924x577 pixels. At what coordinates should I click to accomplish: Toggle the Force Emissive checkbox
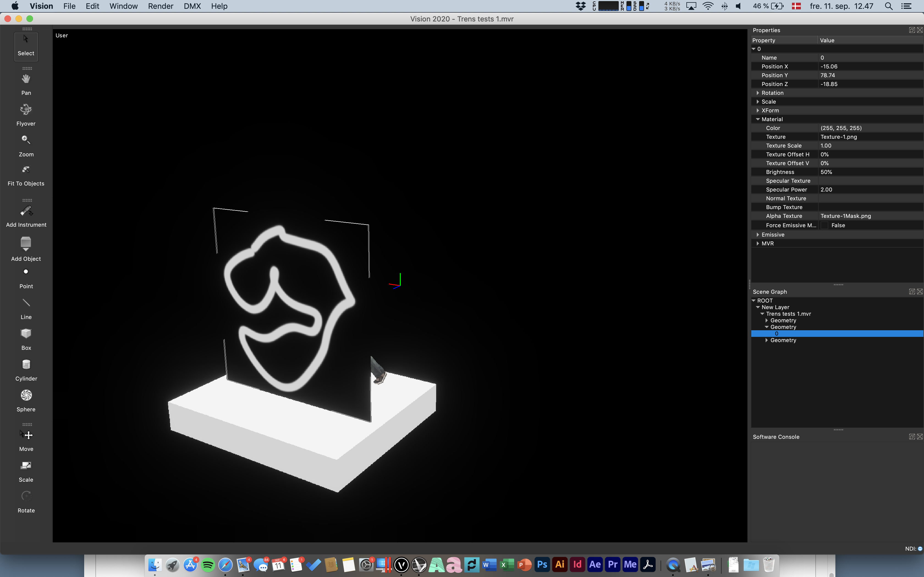[824, 226]
